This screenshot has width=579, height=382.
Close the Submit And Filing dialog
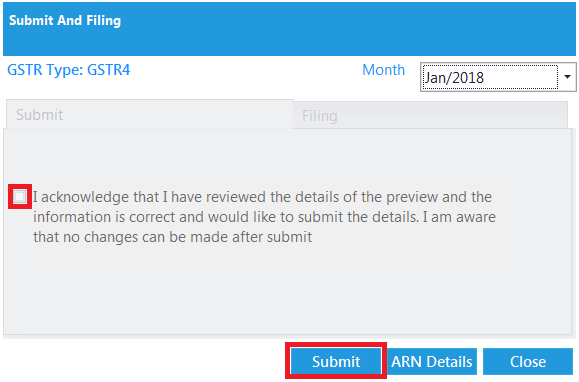528,361
